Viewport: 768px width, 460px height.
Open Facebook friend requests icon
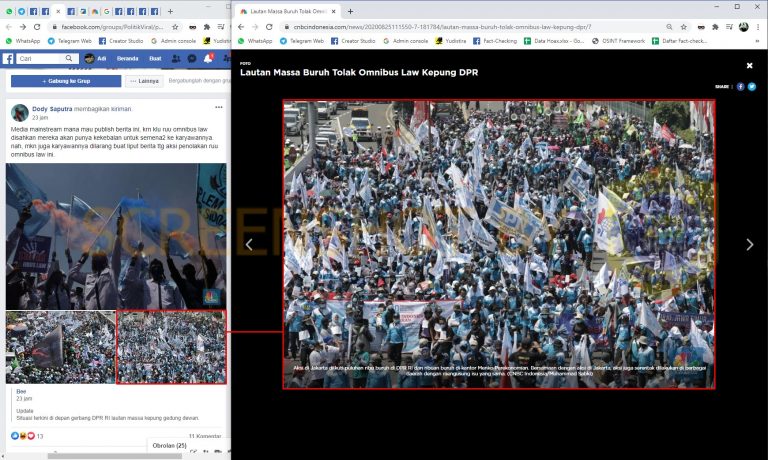pyautogui.click(x=176, y=59)
